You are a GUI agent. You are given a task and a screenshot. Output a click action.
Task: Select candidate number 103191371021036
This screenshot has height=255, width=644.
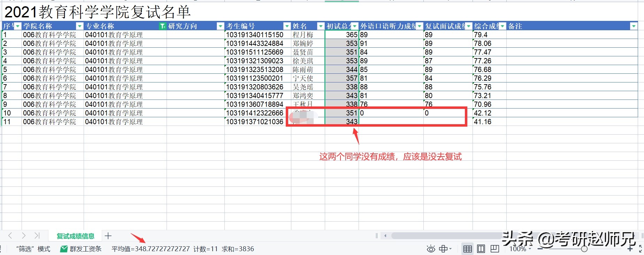(258, 122)
